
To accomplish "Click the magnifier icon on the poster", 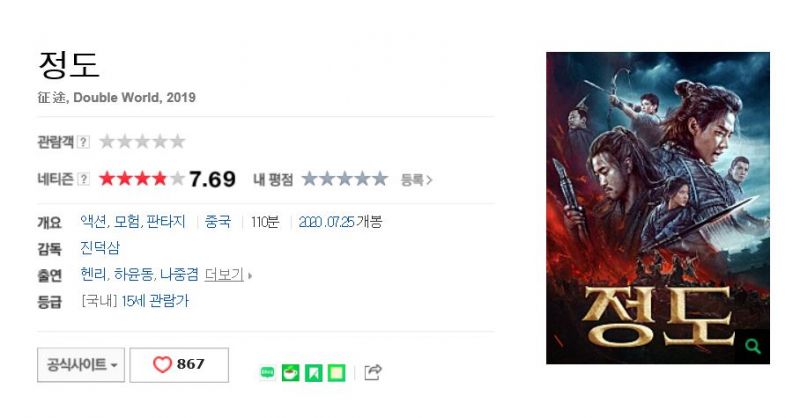I will [753, 347].
